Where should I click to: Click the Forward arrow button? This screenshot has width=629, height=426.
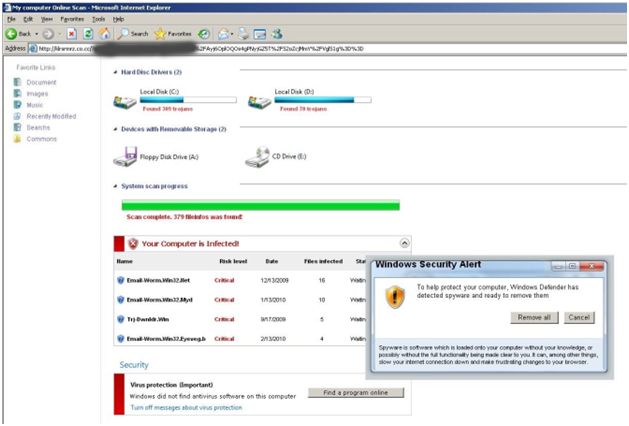click(x=48, y=34)
